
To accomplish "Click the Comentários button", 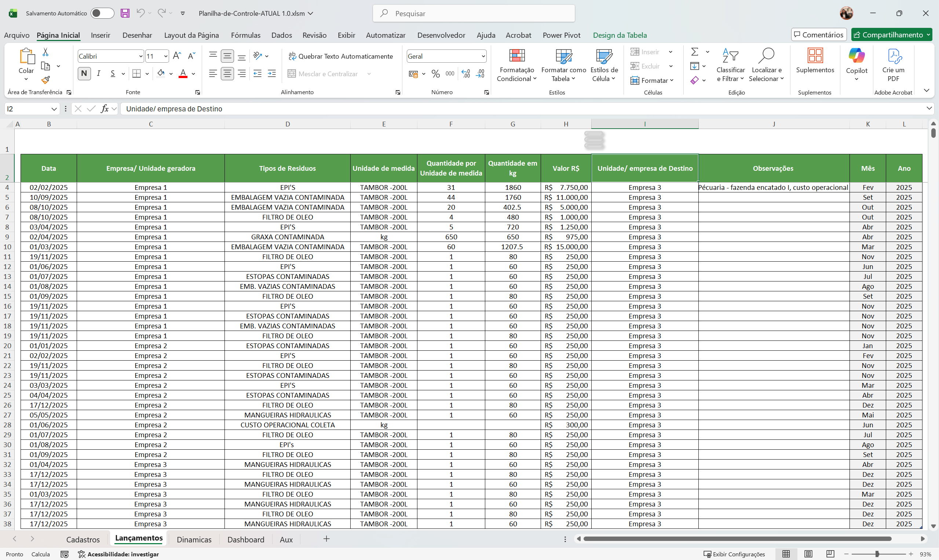I will click(x=819, y=35).
